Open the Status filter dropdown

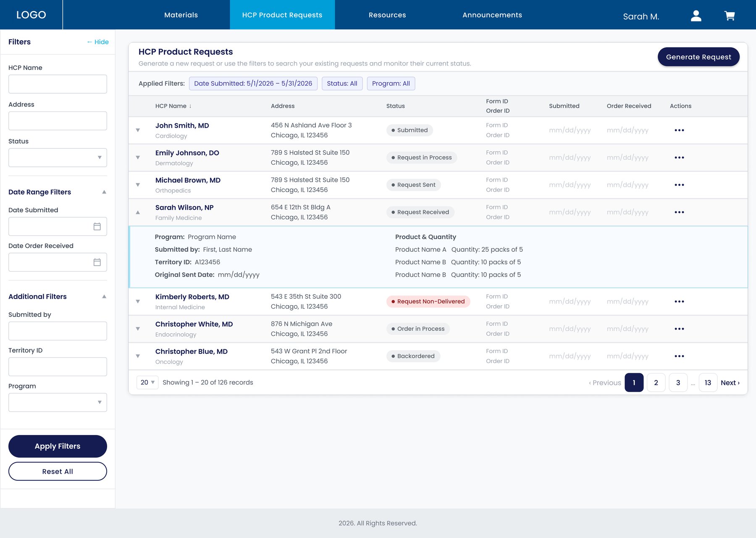(58, 158)
